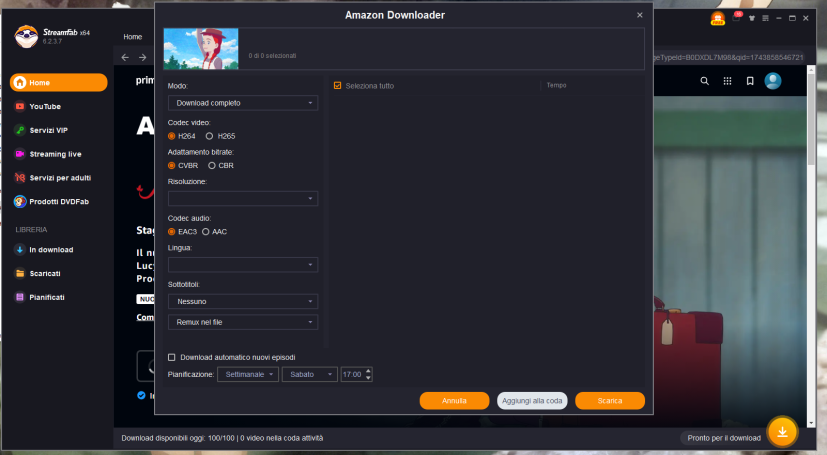
Task: Click the page vertical scrollbar
Action: pyautogui.click(x=811, y=121)
